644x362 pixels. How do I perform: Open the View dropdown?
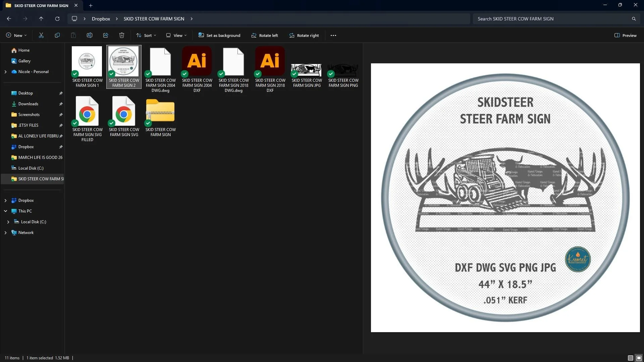tap(176, 35)
